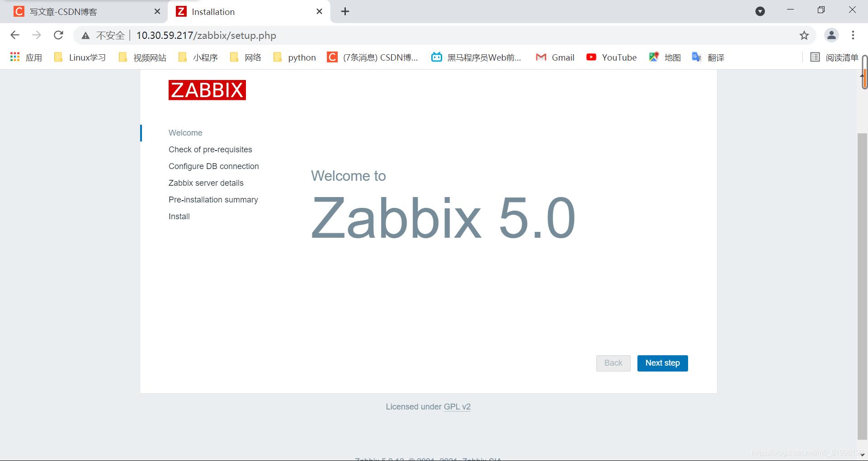Click the Next step button
This screenshot has height=461, width=868.
[662, 363]
